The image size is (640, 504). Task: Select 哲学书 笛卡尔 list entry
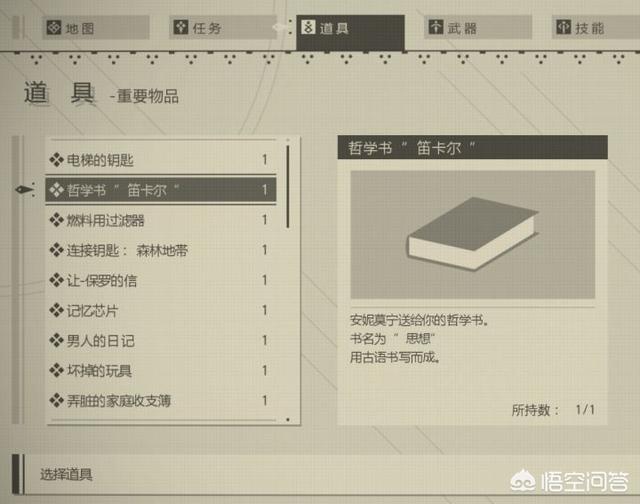(x=161, y=190)
